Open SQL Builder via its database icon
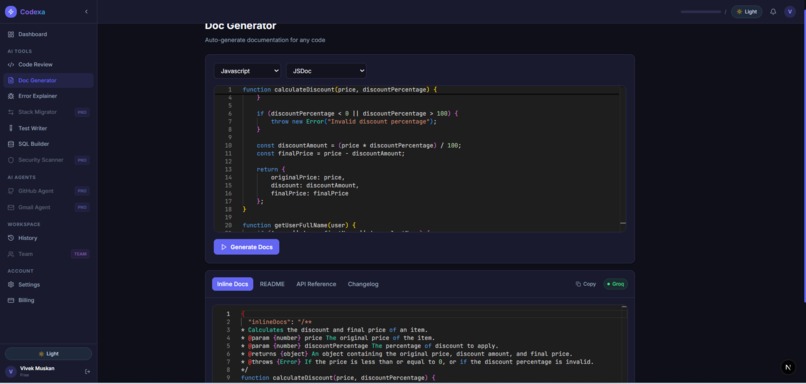The image size is (806, 384). (11, 144)
